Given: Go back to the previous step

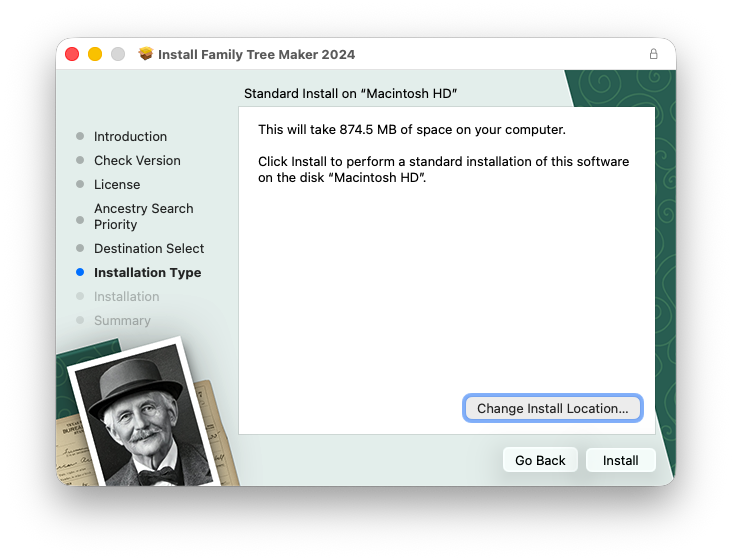Looking at the screenshot, I should [540, 460].
